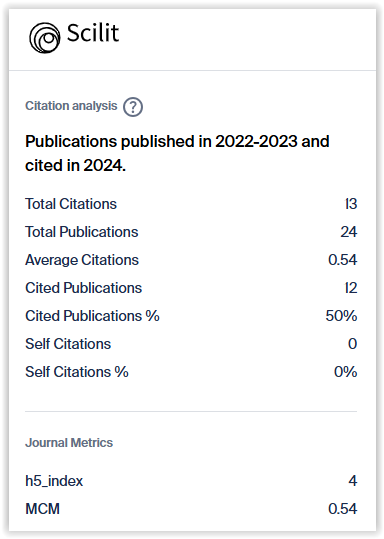Click the Average Citations value 0.54

[342, 260]
